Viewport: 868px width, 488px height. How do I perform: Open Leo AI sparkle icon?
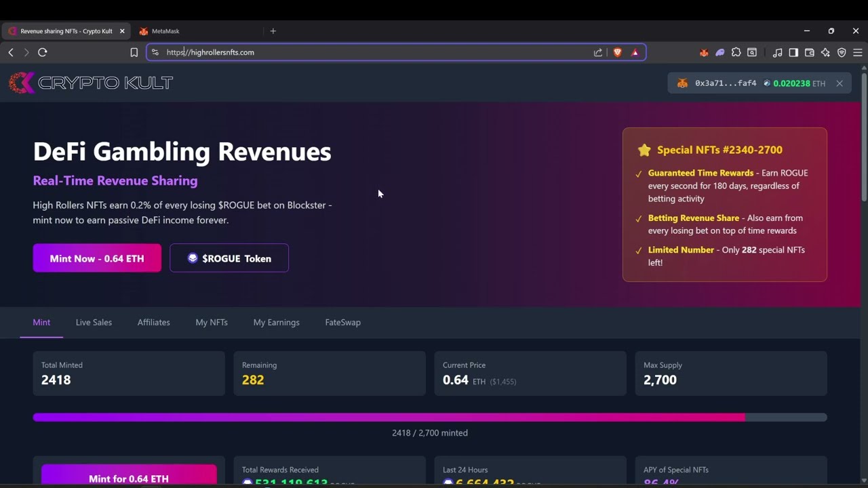pos(825,52)
